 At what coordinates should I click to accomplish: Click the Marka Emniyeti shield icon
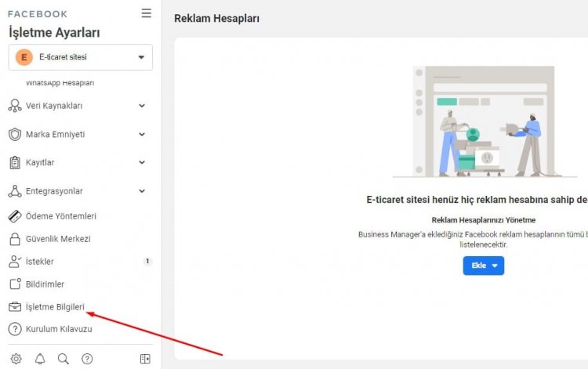coord(15,134)
